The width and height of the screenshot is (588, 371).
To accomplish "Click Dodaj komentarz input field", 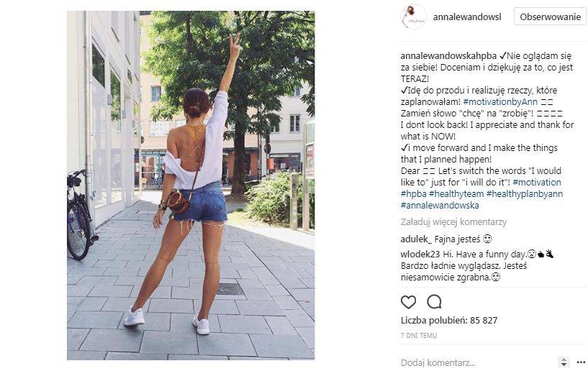I will [476, 362].
